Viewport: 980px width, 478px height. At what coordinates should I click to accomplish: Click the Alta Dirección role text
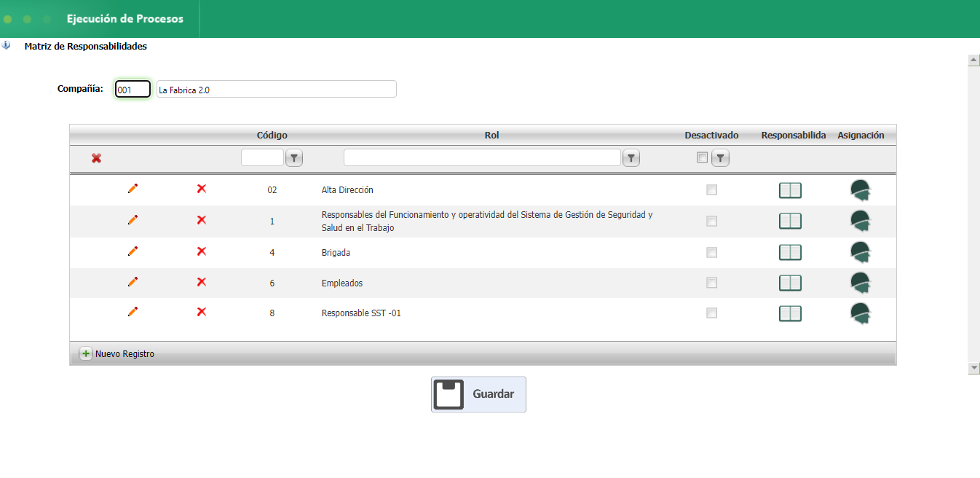tap(347, 189)
